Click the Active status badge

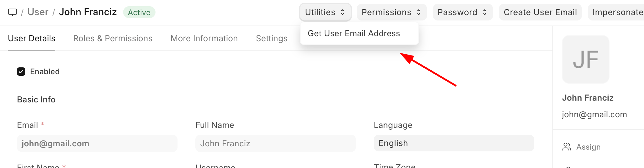(x=139, y=12)
